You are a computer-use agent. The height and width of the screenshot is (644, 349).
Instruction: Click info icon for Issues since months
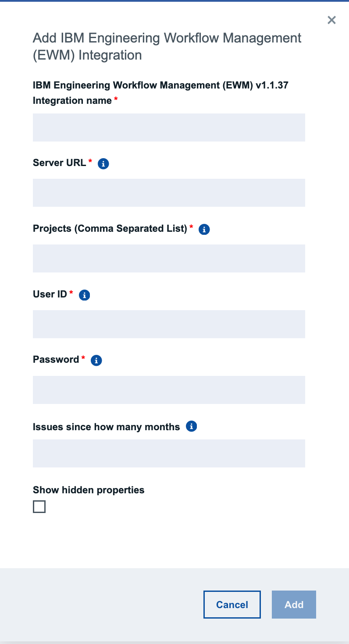pos(192,426)
